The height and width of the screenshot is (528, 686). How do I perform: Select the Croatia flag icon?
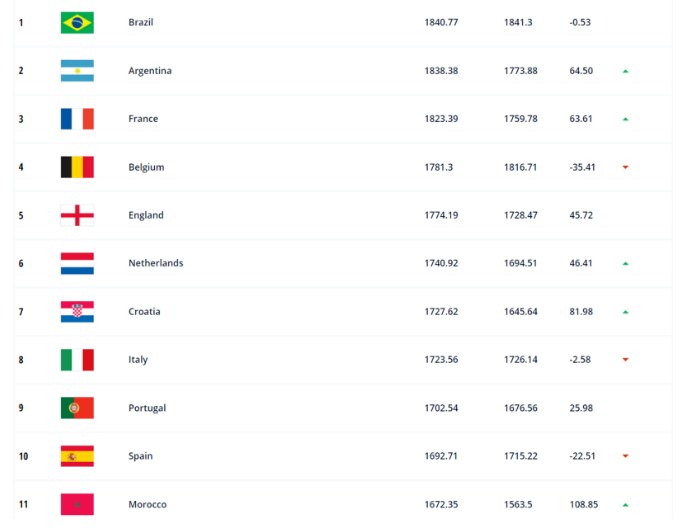point(77,311)
